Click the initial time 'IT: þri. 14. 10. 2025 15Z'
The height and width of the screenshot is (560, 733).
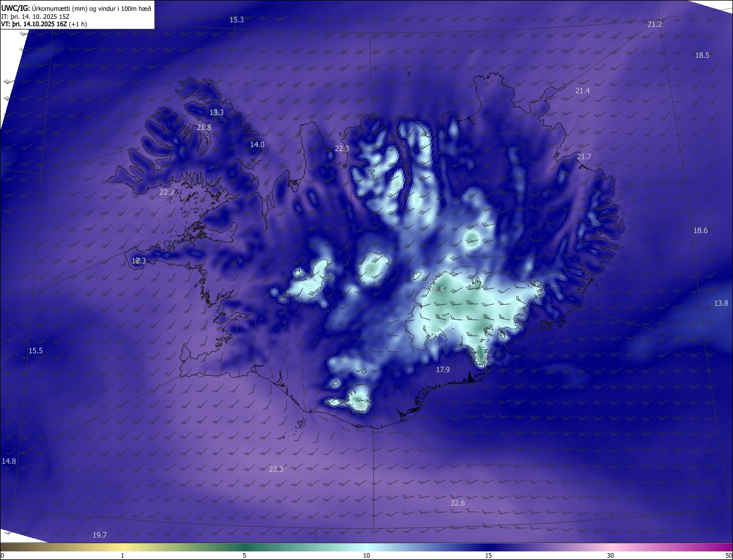(36, 17)
